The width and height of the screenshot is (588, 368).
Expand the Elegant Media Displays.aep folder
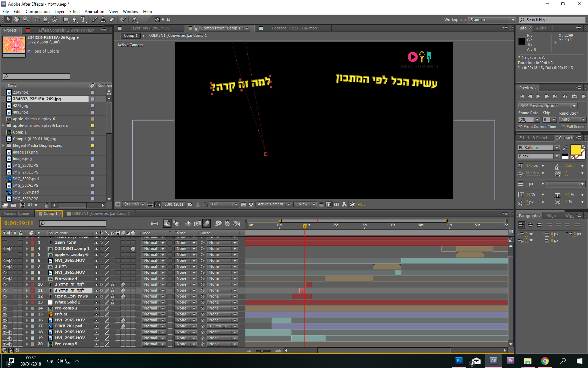click(x=3, y=145)
